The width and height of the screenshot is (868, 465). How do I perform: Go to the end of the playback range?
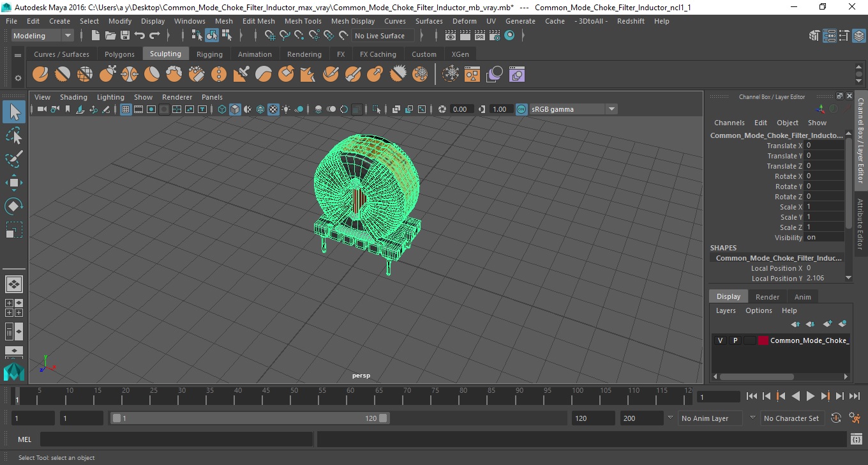click(854, 396)
